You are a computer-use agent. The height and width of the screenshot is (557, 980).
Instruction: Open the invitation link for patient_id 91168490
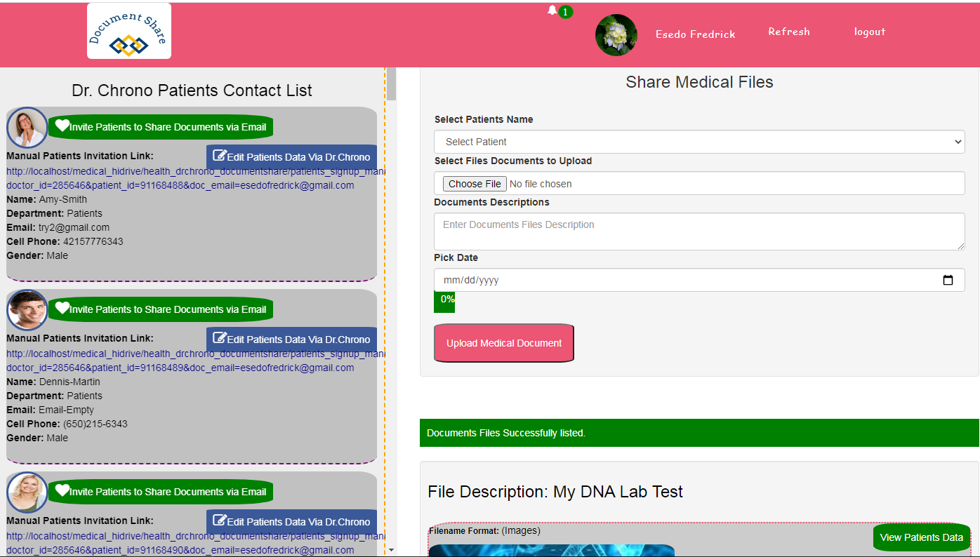pyautogui.click(x=195, y=543)
